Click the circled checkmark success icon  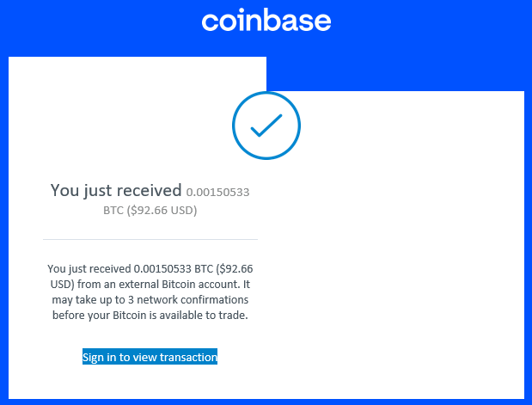(266, 126)
